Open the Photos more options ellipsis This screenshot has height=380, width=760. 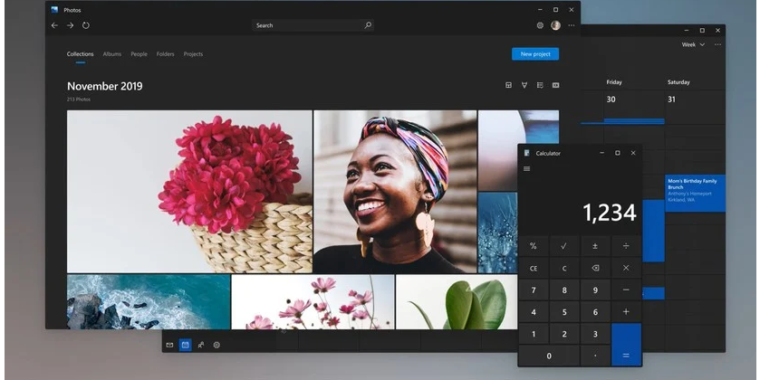click(x=571, y=25)
